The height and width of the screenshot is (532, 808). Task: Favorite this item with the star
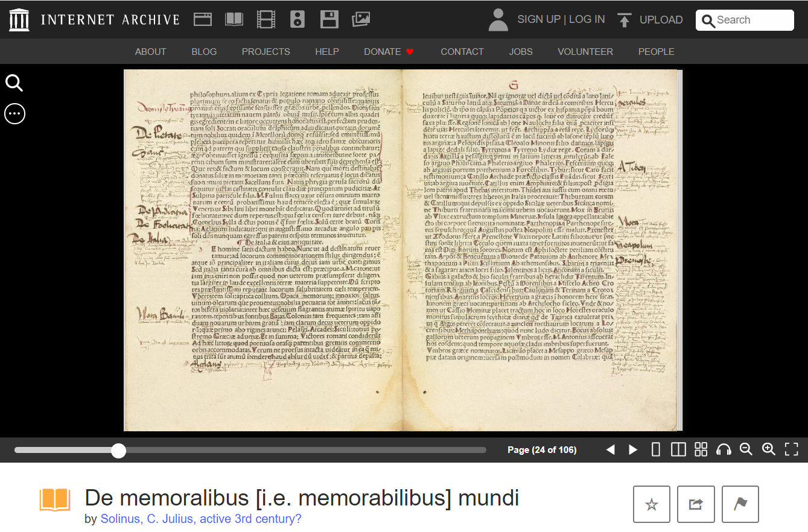click(x=652, y=504)
